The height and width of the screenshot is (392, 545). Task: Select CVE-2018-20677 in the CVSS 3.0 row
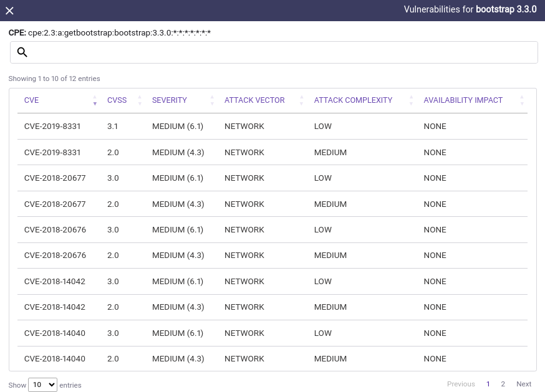pos(55,178)
